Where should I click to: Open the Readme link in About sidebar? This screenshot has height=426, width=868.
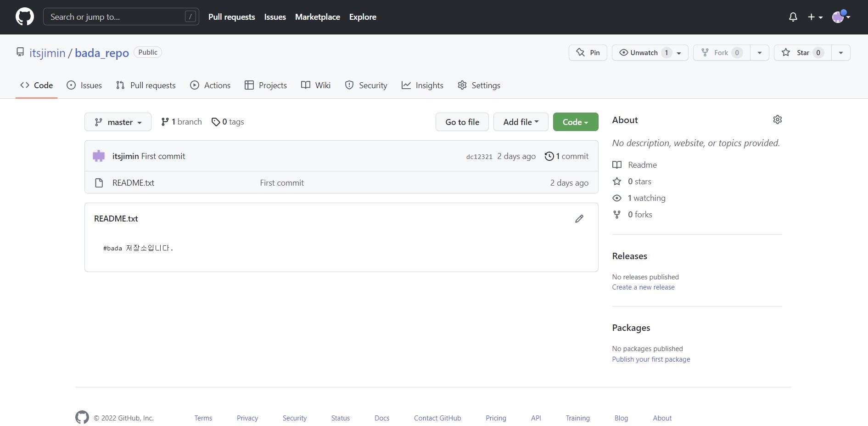click(x=642, y=165)
